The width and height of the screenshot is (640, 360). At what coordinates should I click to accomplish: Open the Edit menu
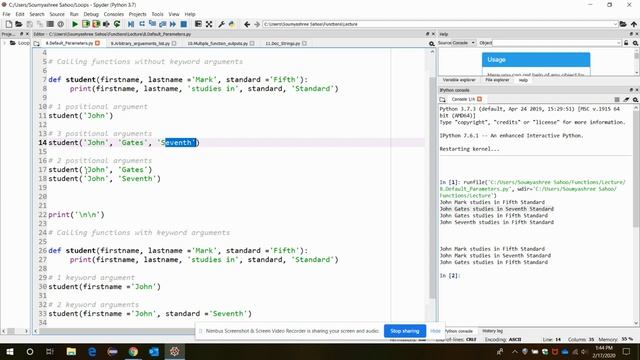20,14
